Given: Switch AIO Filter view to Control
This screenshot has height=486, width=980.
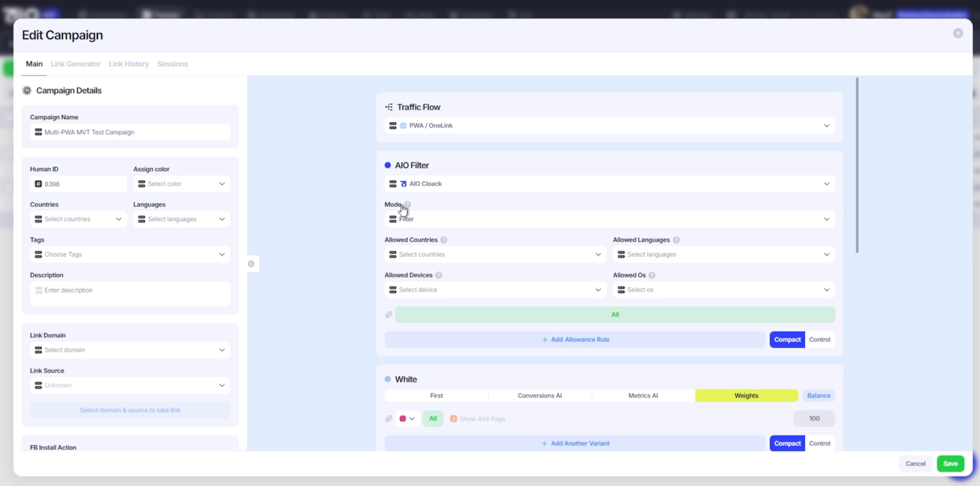Looking at the screenshot, I should [x=820, y=340].
